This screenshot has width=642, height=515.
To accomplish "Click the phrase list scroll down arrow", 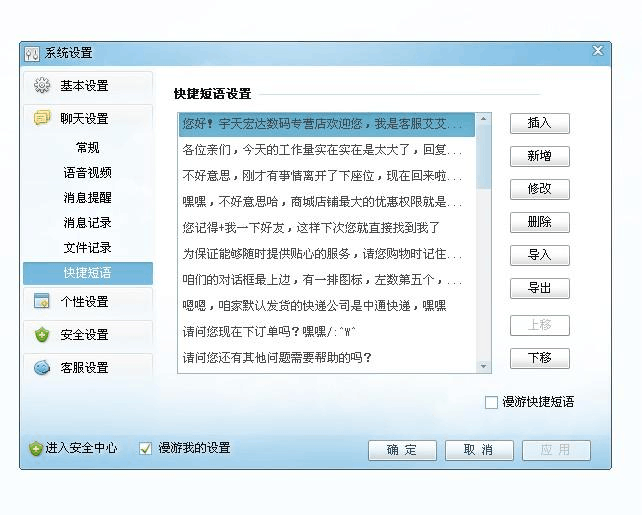I will pos(484,366).
